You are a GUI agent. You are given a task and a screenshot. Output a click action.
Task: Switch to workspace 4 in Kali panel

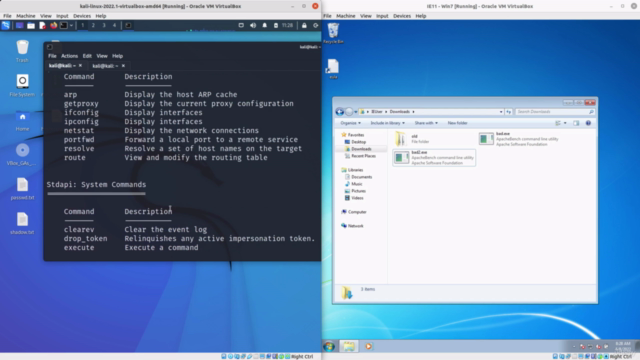tap(114, 25)
